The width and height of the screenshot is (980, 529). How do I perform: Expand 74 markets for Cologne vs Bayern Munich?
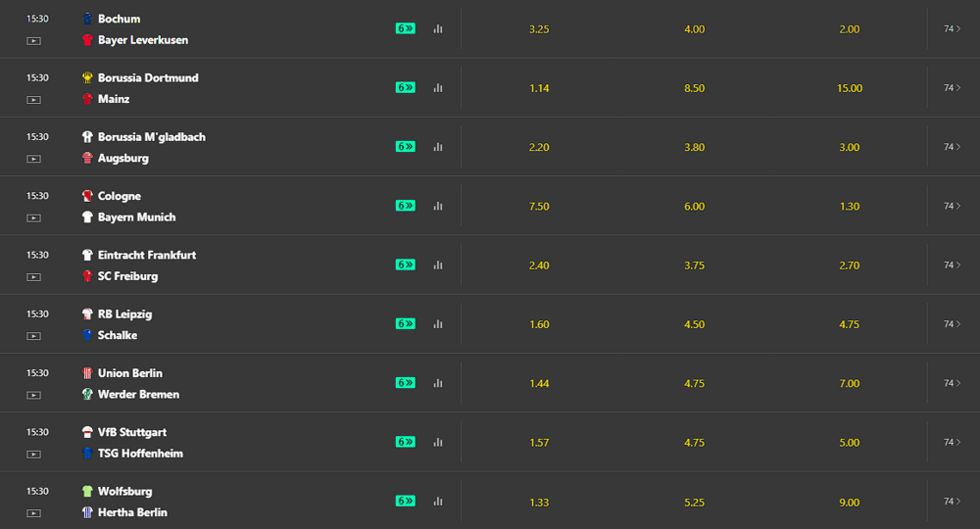(952, 206)
